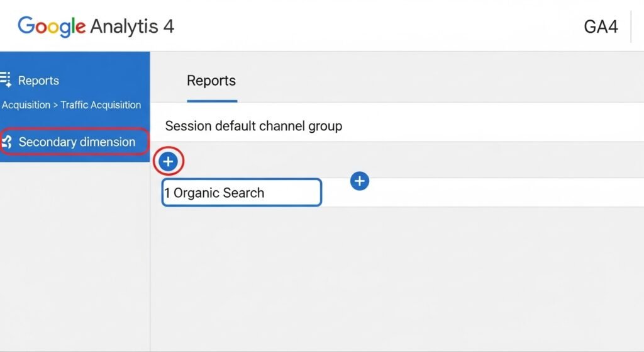Choose Secondary dimension in the sidebar

[77, 142]
